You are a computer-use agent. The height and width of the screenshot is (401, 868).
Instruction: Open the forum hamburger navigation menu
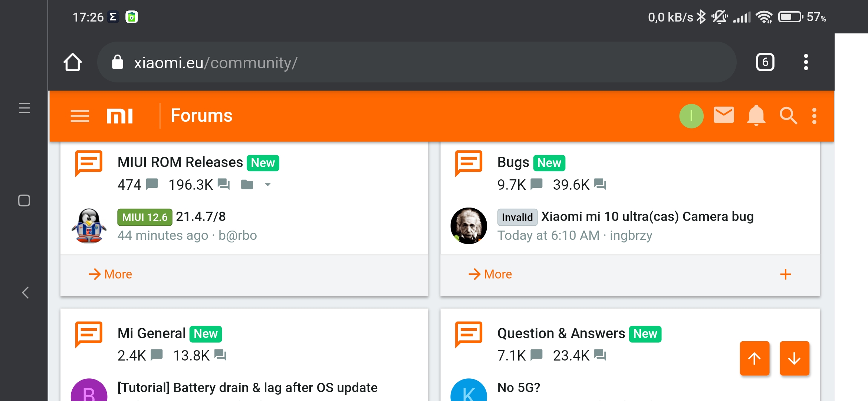pos(80,116)
